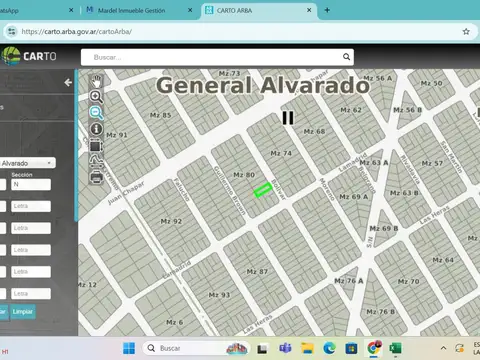Click the Mz 93 block label
This screenshot has height=360, width=480.
pos(219,295)
